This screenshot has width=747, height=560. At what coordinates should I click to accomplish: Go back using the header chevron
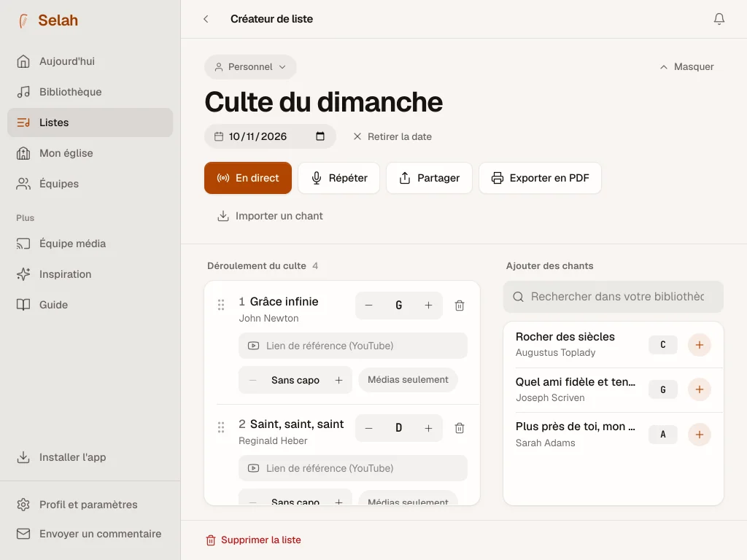(206, 19)
